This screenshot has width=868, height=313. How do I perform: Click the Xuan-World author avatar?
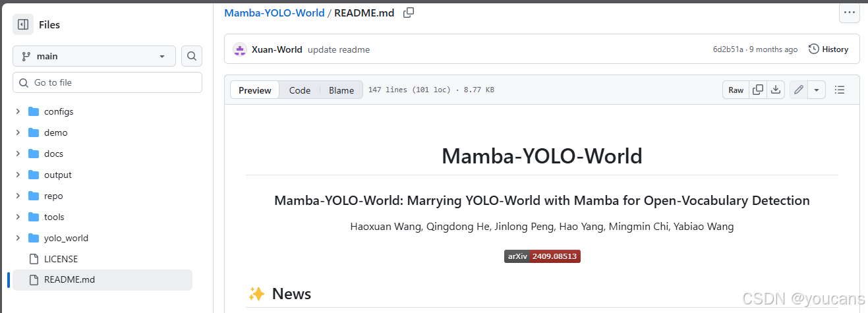point(239,49)
